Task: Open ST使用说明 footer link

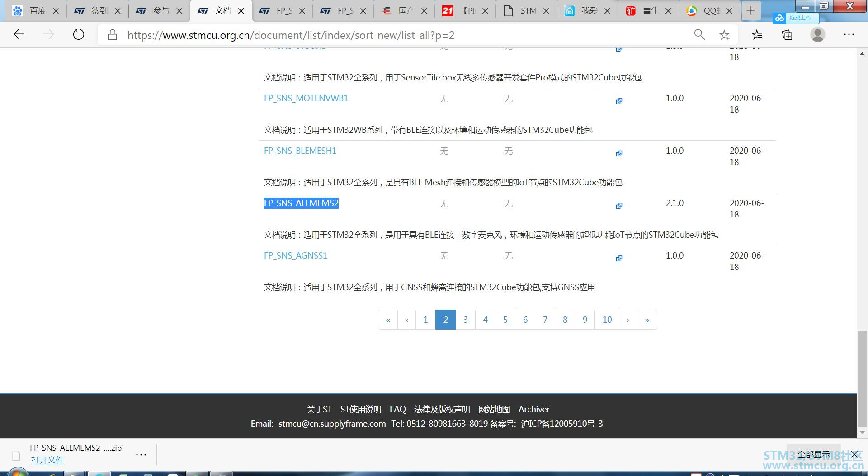Action: [361, 409]
